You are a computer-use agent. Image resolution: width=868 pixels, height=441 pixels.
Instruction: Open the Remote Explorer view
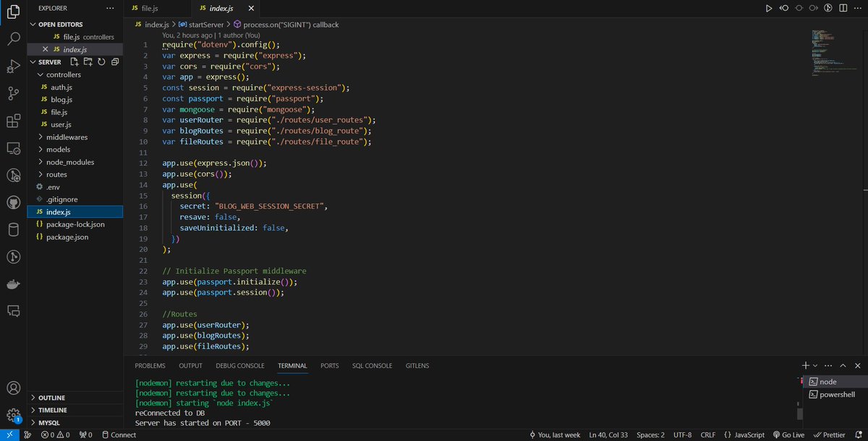[13, 148]
